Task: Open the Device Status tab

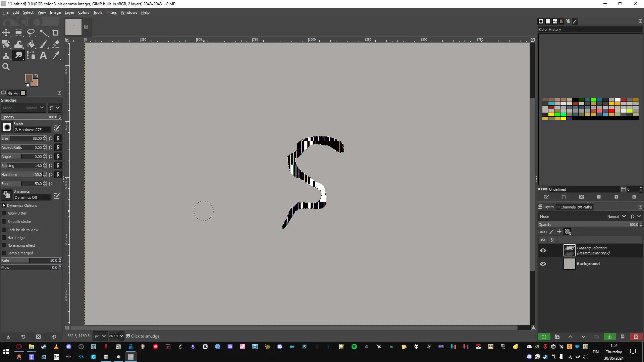Action: coord(10,93)
